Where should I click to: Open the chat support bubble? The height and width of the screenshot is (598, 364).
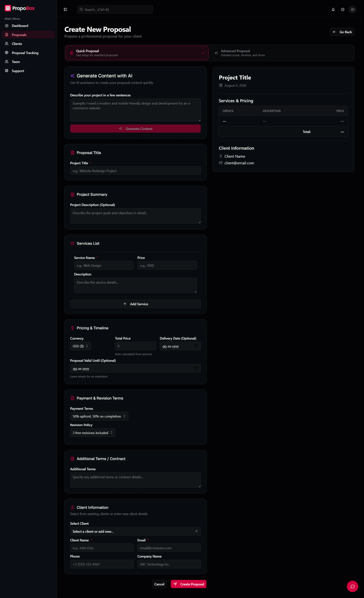[x=352, y=586]
